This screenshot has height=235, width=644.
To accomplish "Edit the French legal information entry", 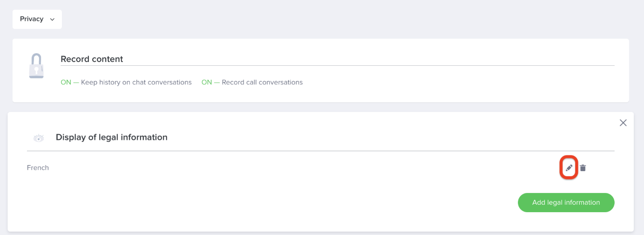I will point(569,168).
